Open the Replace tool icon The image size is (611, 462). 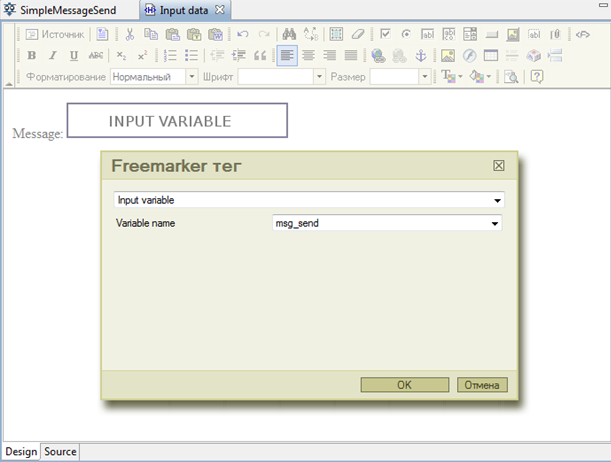(x=311, y=34)
